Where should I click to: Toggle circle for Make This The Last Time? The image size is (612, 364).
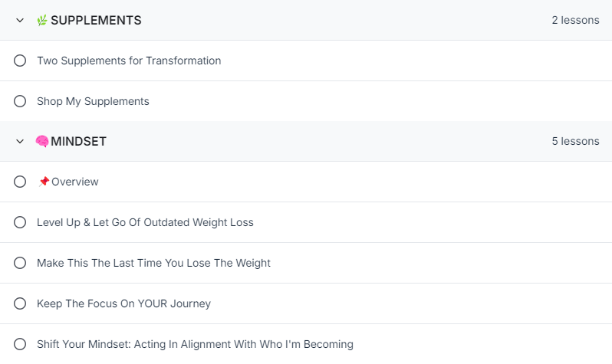pos(20,263)
